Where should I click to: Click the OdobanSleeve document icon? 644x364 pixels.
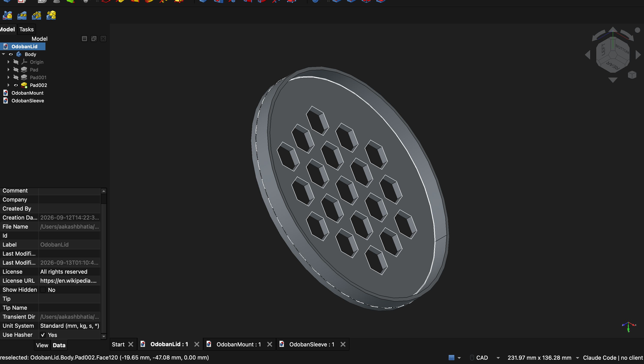coord(6,101)
